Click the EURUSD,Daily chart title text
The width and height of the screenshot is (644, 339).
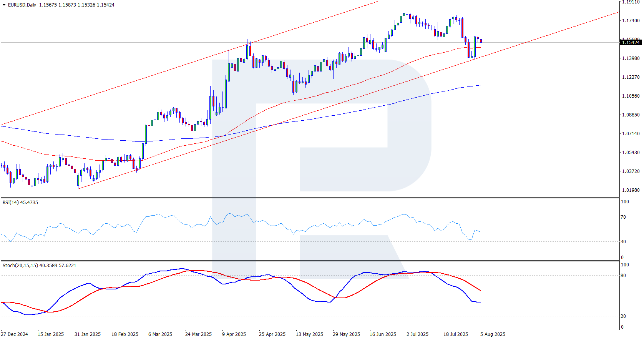[22, 5]
